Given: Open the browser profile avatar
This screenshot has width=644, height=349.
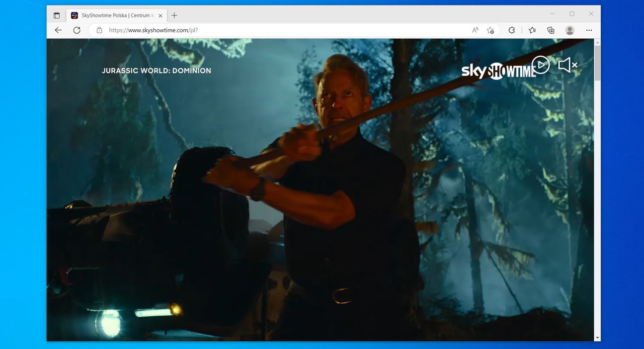Looking at the screenshot, I should (x=570, y=30).
